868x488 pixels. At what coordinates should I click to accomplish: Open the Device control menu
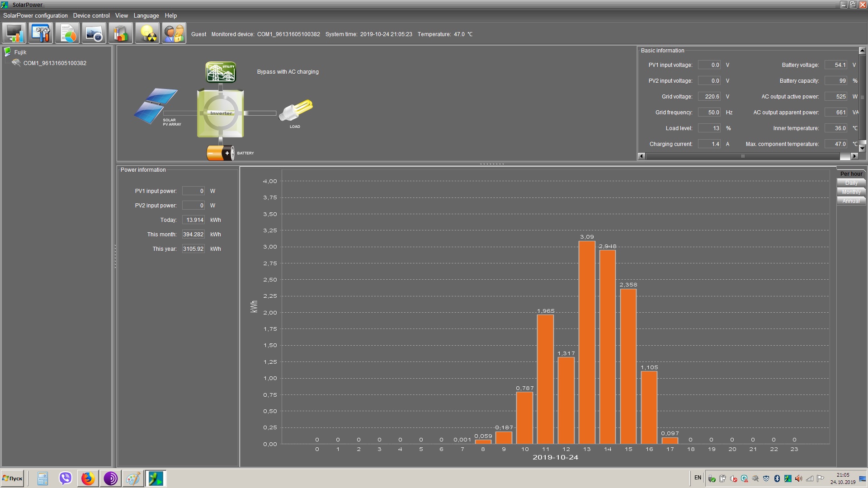[91, 15]
